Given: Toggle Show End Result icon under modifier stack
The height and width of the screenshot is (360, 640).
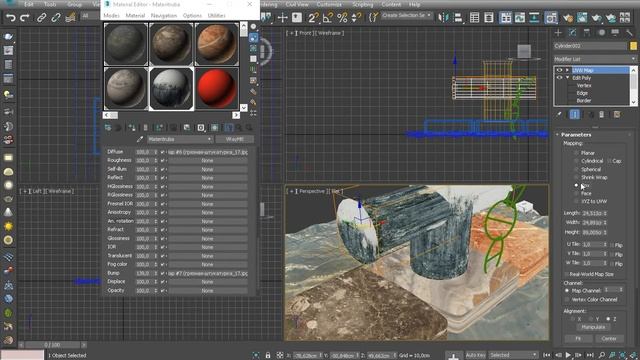Looking at the screenshot, I should [x=575, y=115].
